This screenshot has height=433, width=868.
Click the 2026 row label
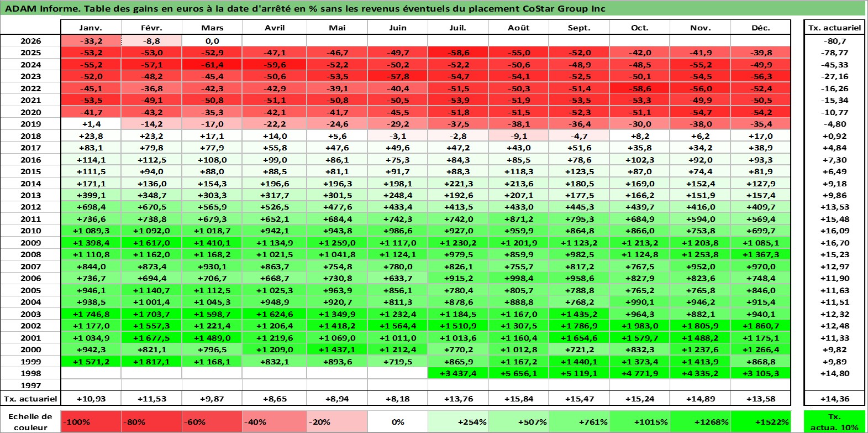click(x=30, y=41)
